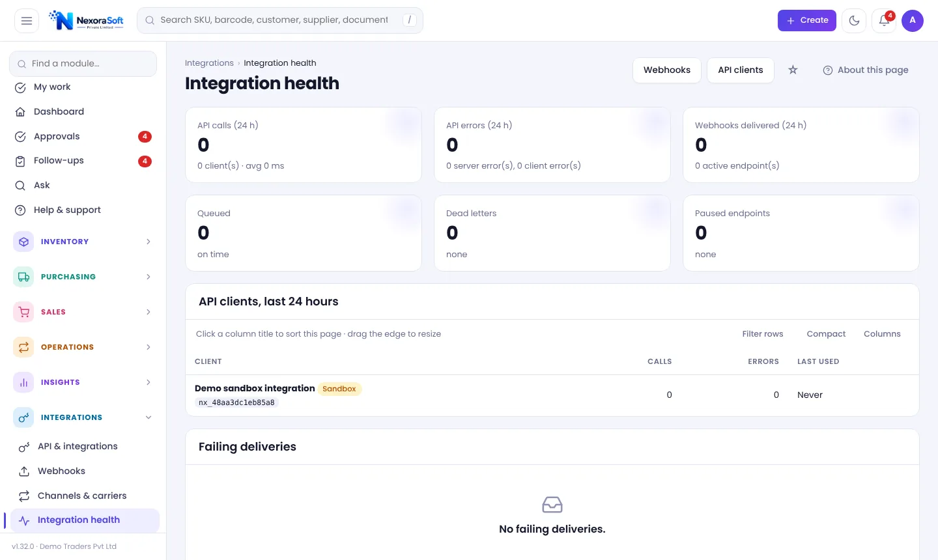Click the empty inbox tray icon

[x=552, y=505]
